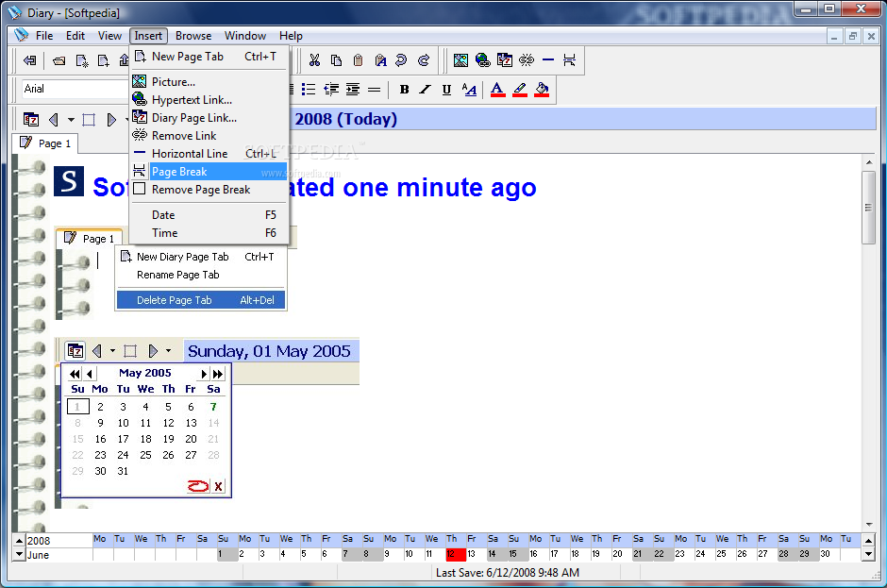The image size is (887, 588).
Task: Go to next month in May 2005 calendar
Action: click(204, 374)
